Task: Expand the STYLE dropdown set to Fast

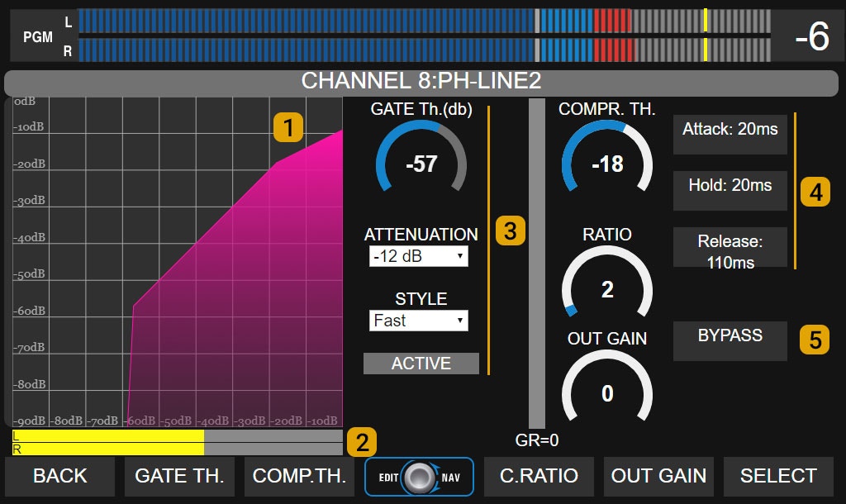Action: click(x=418, y=321)
